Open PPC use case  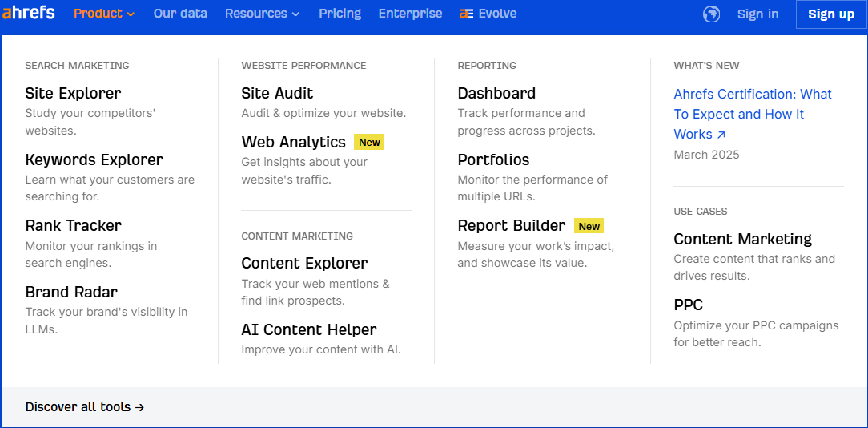click(x=688, y=305)
